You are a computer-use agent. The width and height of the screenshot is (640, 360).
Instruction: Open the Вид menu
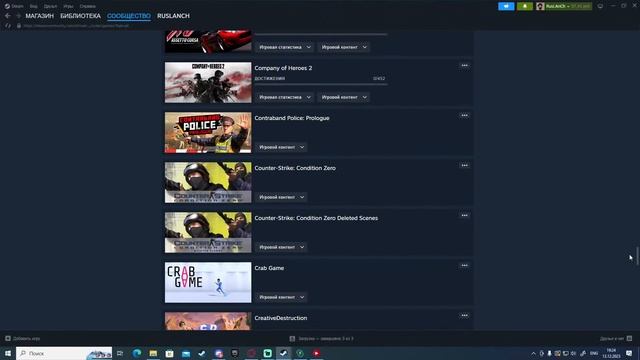(33, 6)
